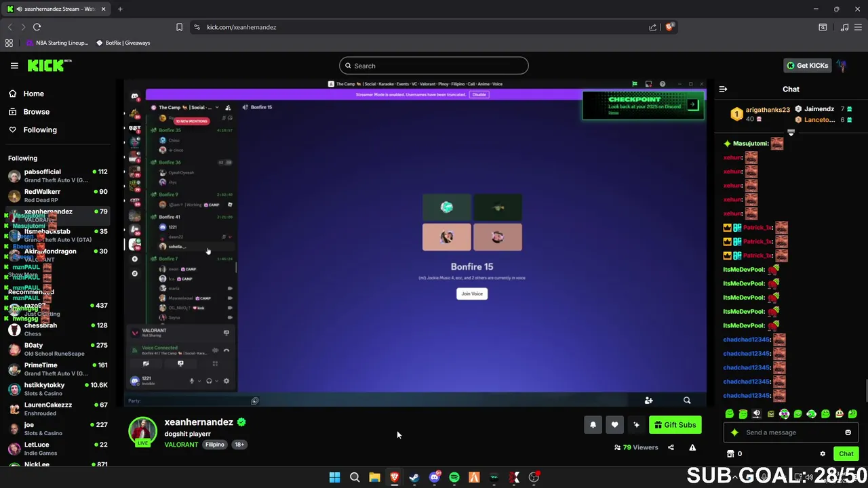
Task: Report stream with warning icon
Action: pos(692,447)
